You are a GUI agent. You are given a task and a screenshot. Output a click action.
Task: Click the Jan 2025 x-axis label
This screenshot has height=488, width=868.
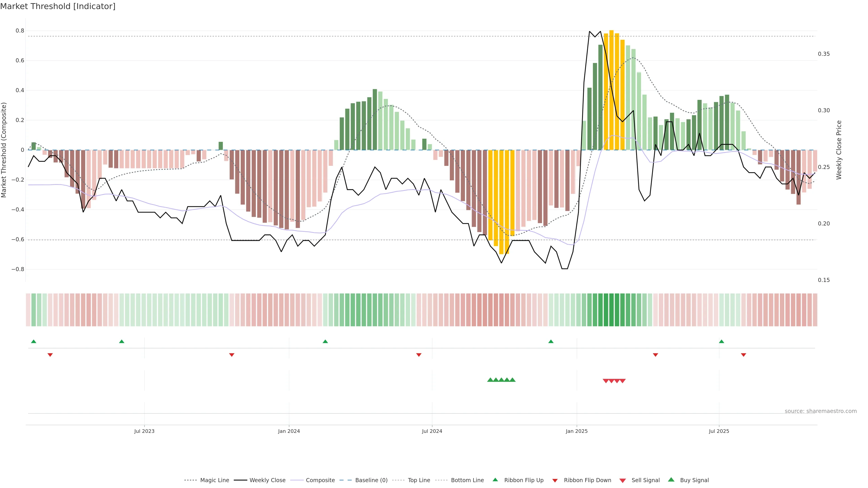click(x=577, y=431)
